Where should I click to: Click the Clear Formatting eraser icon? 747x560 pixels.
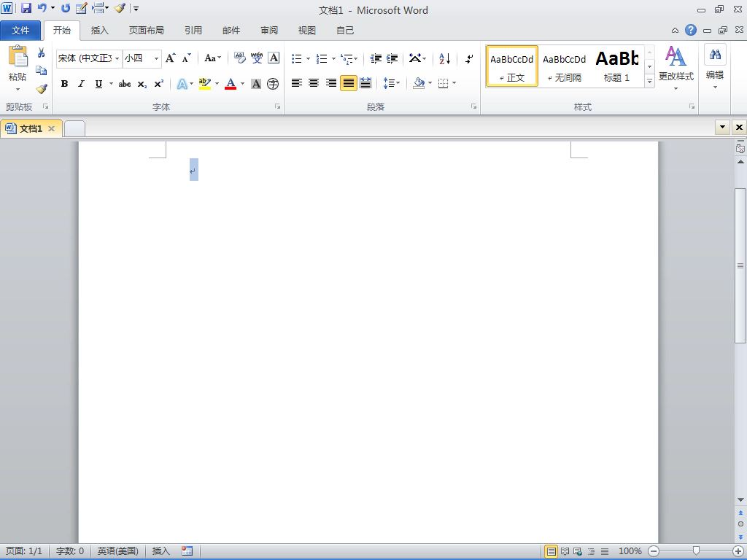tap(239, 58)
